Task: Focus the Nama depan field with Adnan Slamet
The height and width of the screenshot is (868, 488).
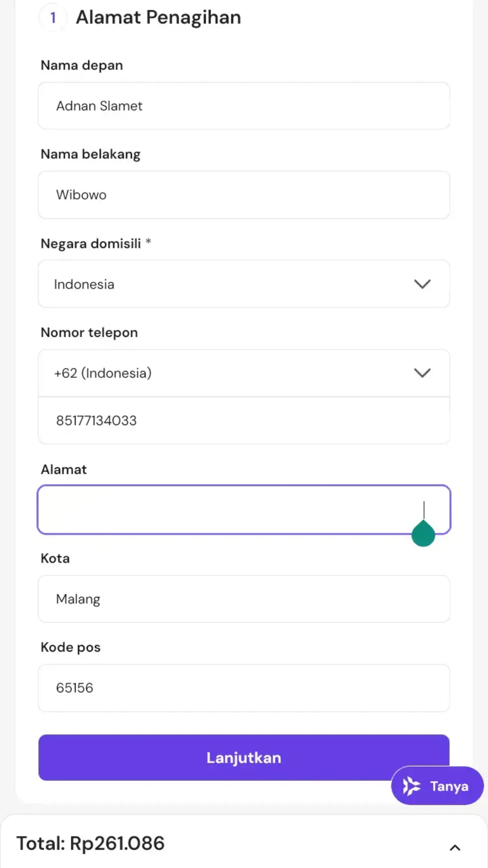Action: [244, 106]
